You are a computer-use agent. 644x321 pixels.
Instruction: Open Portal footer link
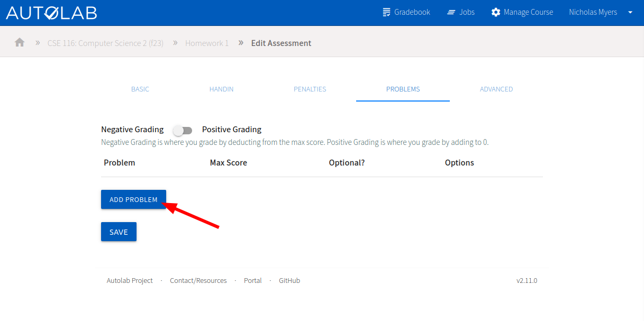click(253, 280)
